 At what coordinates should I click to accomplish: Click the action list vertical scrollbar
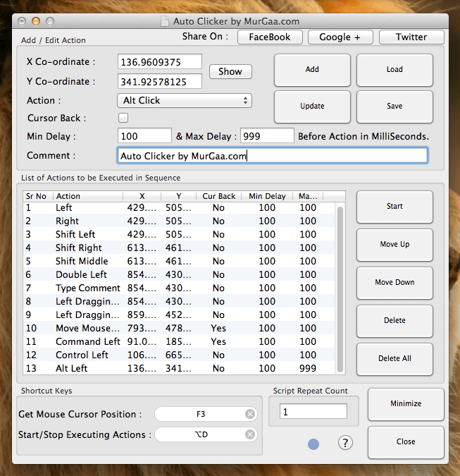pos(340,289)
